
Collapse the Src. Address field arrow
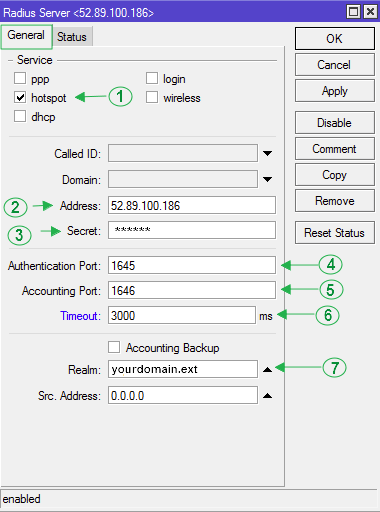pyautogui.click(x=267, y=396)
